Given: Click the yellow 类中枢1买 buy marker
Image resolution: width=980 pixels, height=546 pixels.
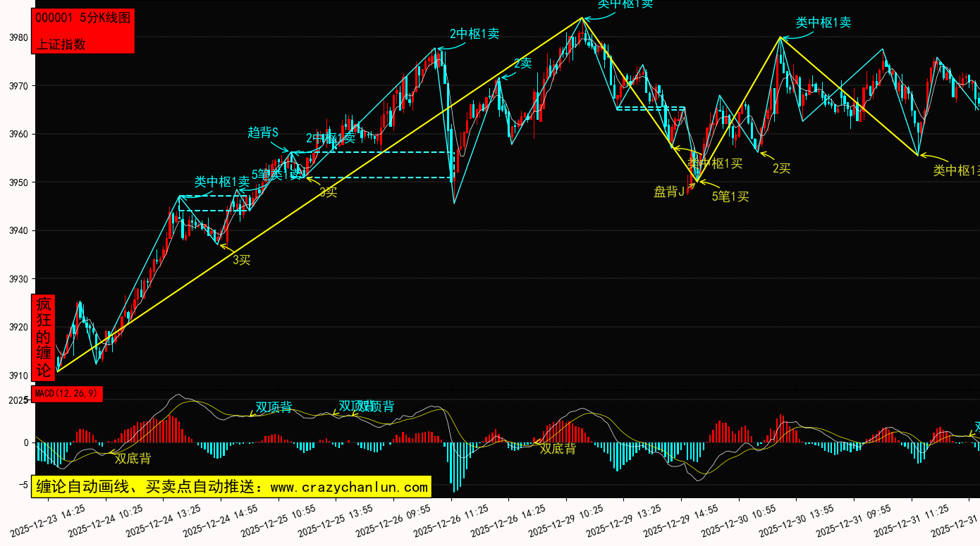Looking at the screenshot, I should (715, 163).
